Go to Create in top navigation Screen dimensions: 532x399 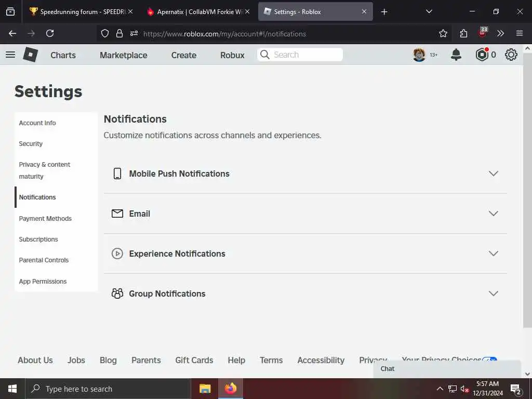tap(183, 55)
